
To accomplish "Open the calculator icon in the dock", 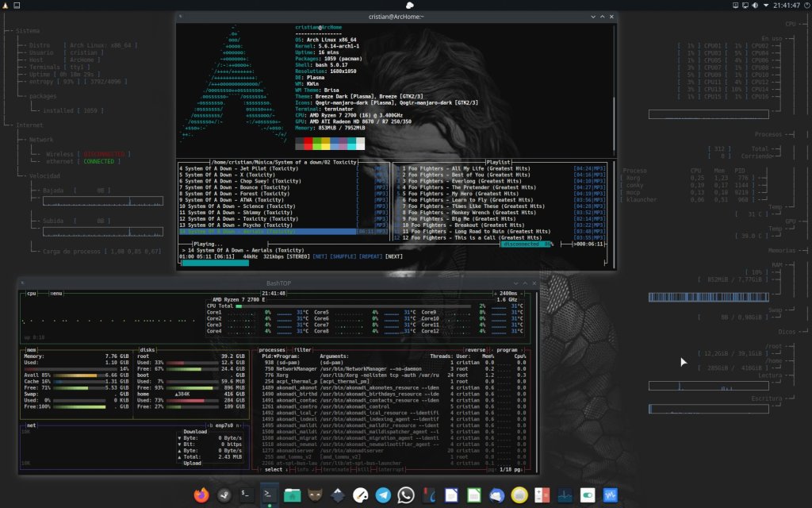I will click(x=543, y=495).
